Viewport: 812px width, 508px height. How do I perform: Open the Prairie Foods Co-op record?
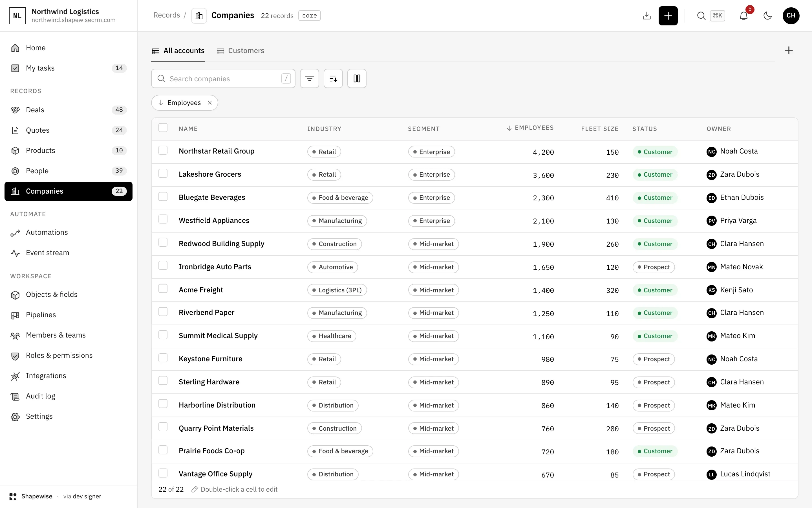212,451
